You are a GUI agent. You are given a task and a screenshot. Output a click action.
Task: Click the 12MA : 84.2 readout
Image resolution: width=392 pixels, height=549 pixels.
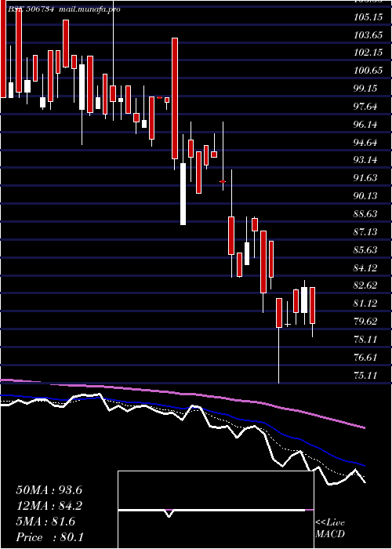[x=49, y=507]
